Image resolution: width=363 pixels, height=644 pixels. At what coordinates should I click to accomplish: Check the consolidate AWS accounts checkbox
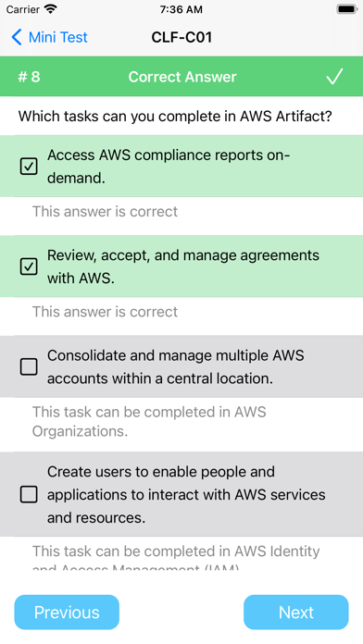point(29,366)
